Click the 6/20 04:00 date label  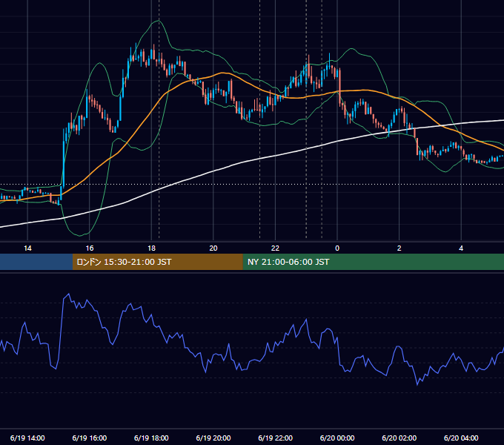click(x=461, y=438)
